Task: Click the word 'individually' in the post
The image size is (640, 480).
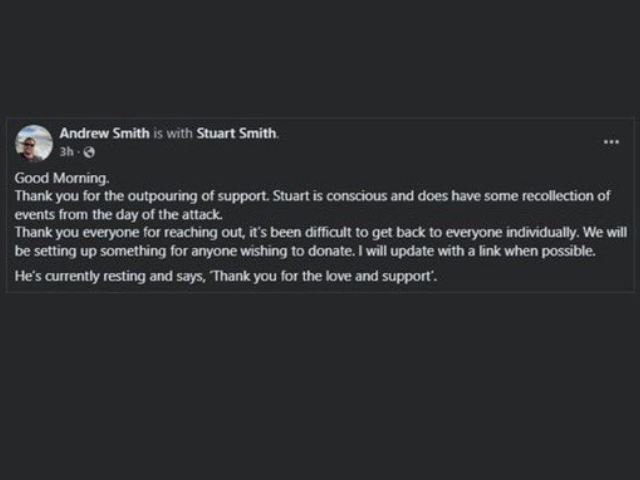Action: tap(542, 233)
